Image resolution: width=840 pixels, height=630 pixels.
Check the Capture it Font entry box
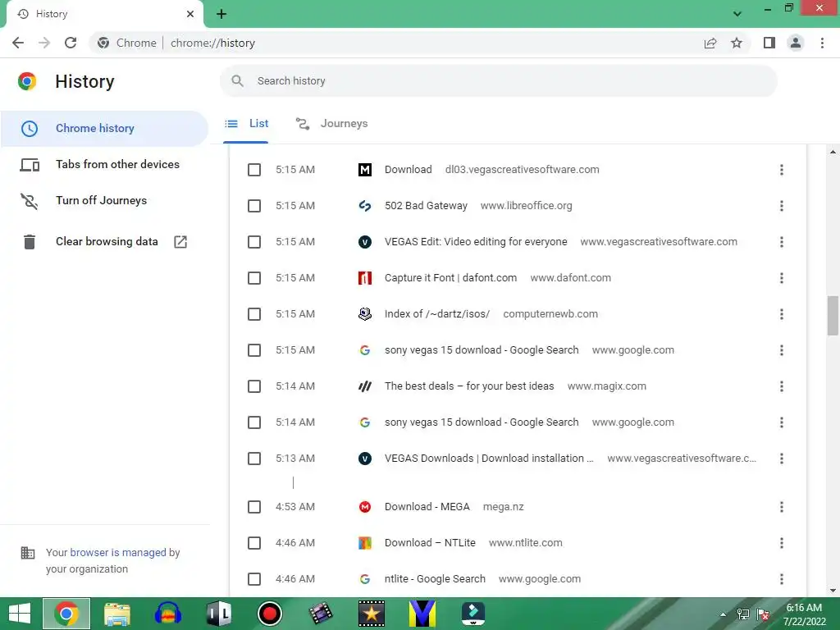(254, 278)
